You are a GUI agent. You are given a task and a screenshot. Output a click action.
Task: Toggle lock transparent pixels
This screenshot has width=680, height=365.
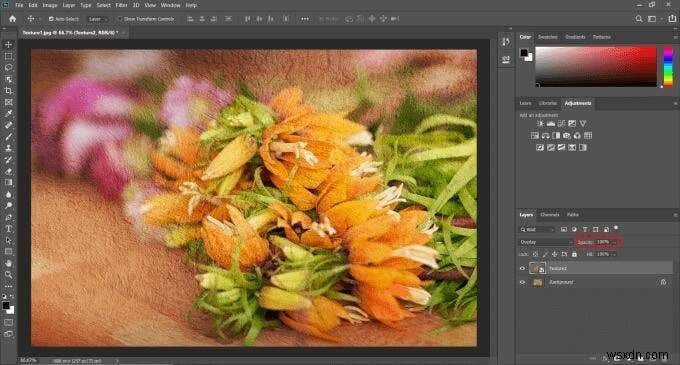(535, 254)
